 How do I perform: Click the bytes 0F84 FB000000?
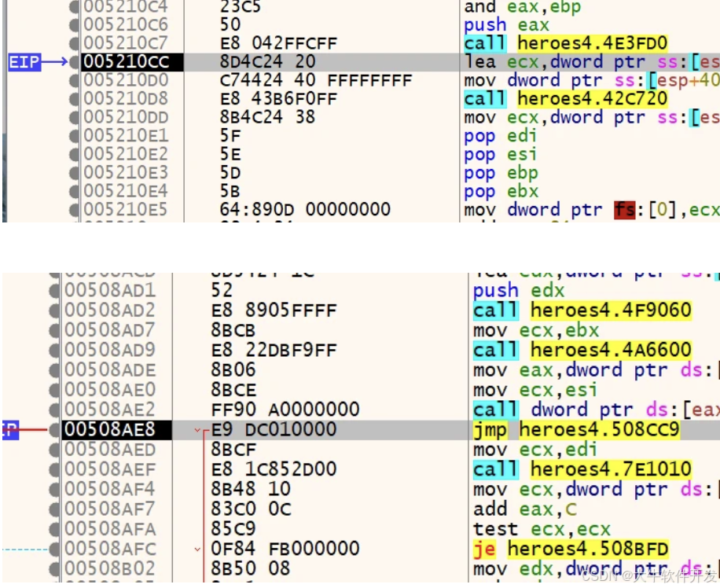285,549
